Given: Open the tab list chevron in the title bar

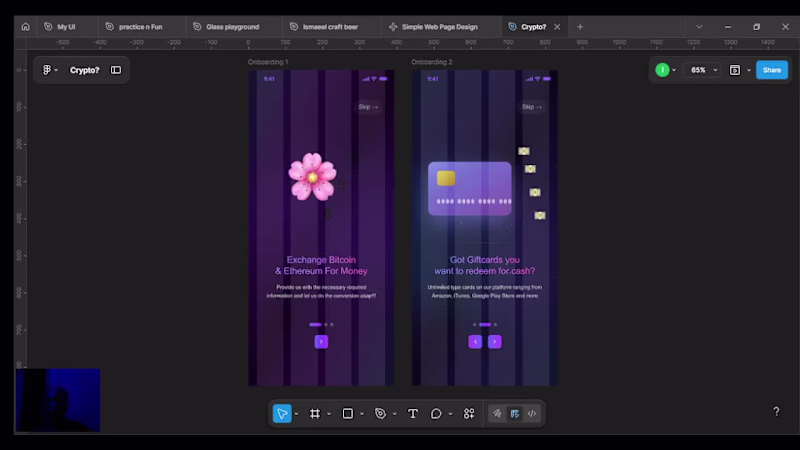Looking at the screenshot, I should pos(699,27).
